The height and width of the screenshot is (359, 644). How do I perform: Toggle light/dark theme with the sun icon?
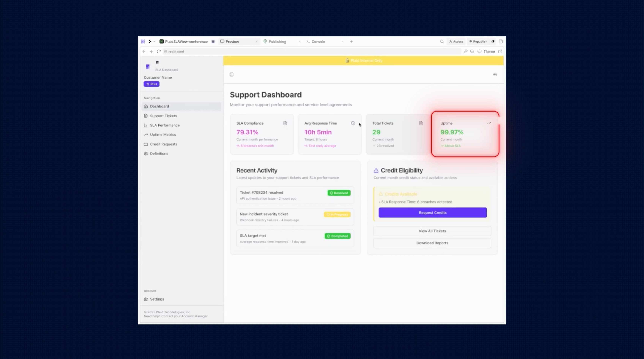tap(495, 74)
